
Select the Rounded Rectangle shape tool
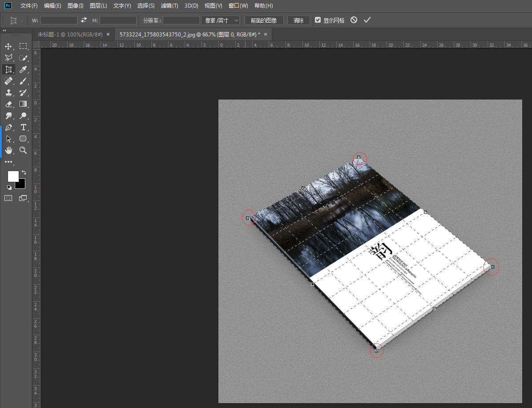23,139
